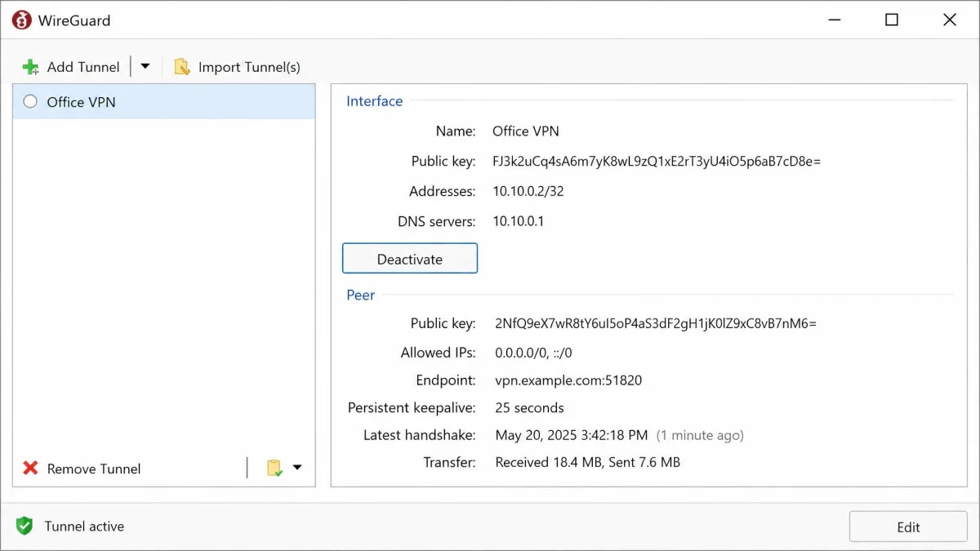Image resolution: width=980 pixels, height=551 pixels.
Task: Click the Office VPN status circle indicator
Action: 30,101
